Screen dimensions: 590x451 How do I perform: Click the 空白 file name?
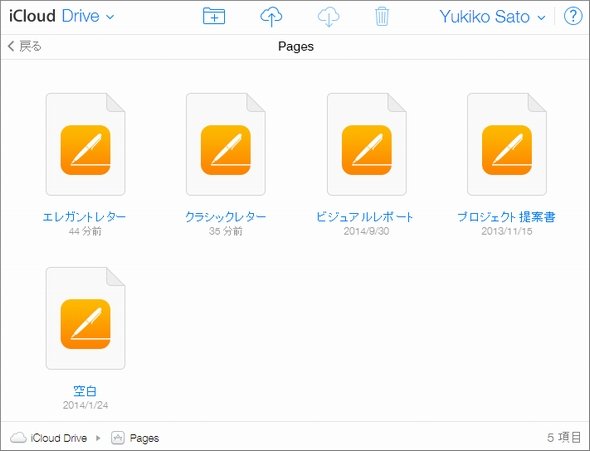click(x=85, y=391)
